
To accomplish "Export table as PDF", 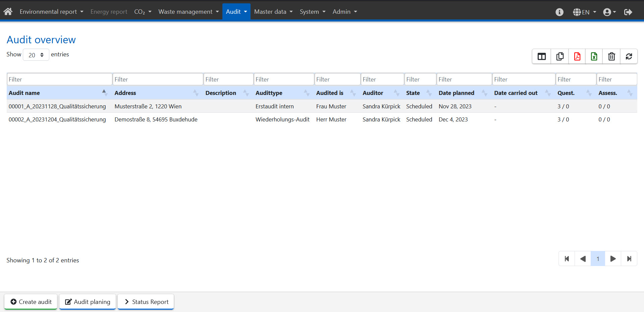I will click(577, 56).
